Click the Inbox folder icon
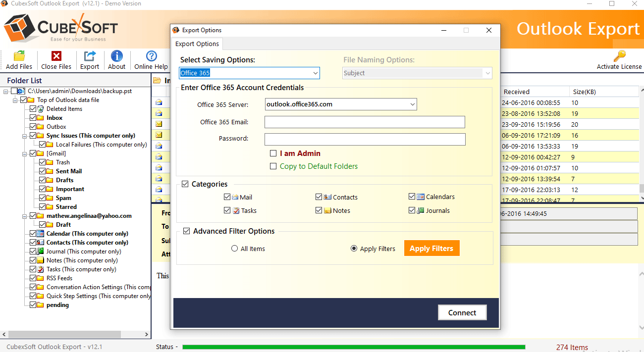The width and height of the screenshot is (644, 352). pyautogui.click(x=41, y=118)
